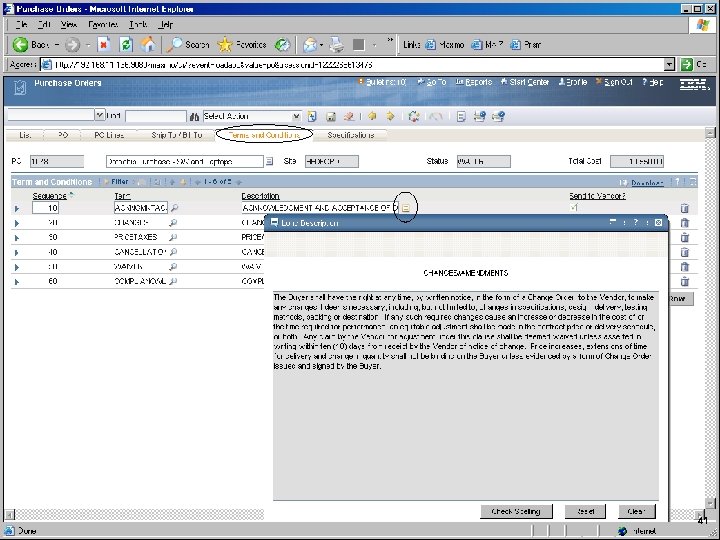720x540 pixels.
Task: Go to previous record arrow icon
Action: click(x=372, y=116)
